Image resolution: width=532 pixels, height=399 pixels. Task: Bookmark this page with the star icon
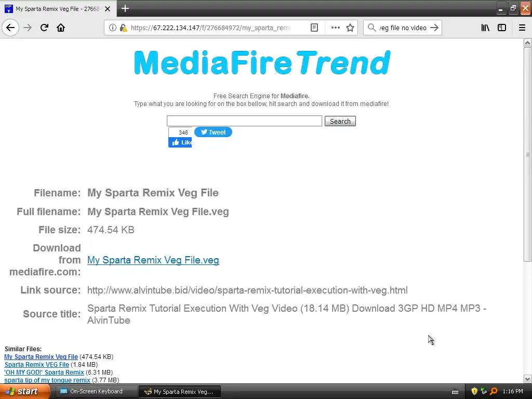350,28
